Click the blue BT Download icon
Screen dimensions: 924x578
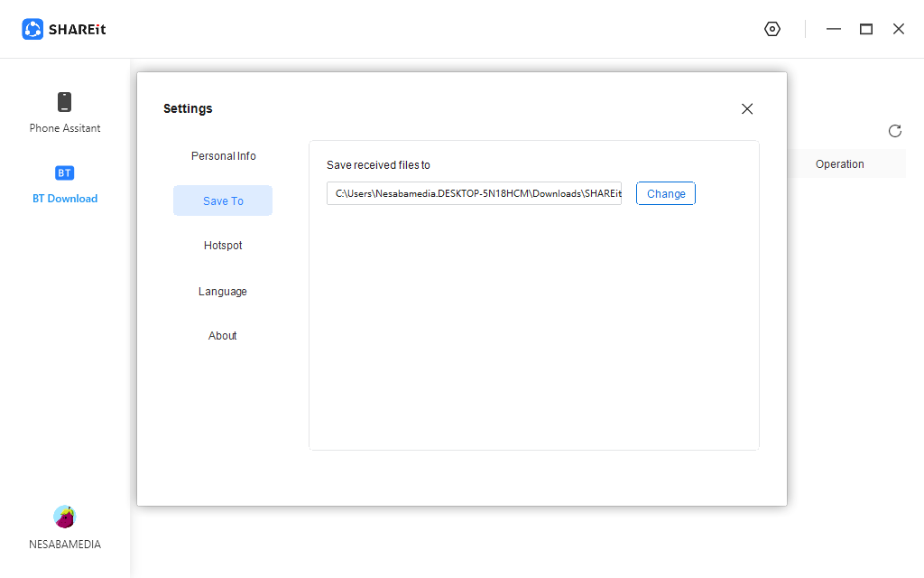[64, 172]
